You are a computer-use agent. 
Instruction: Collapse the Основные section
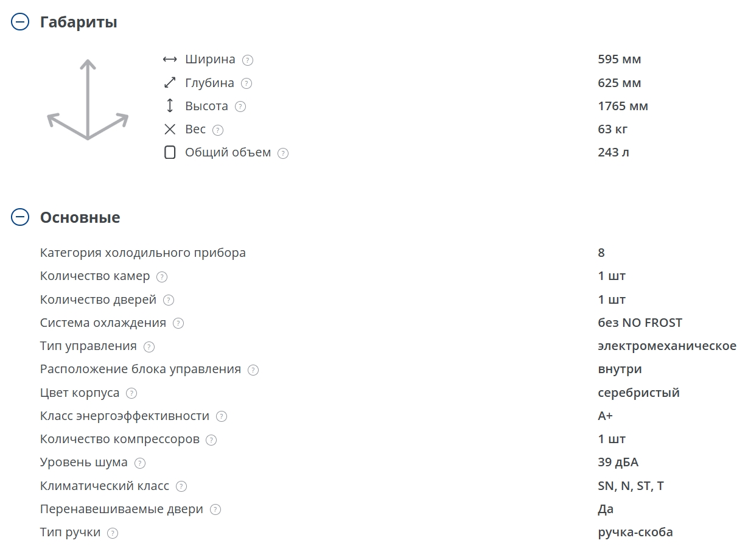click(x=20, y=217)
